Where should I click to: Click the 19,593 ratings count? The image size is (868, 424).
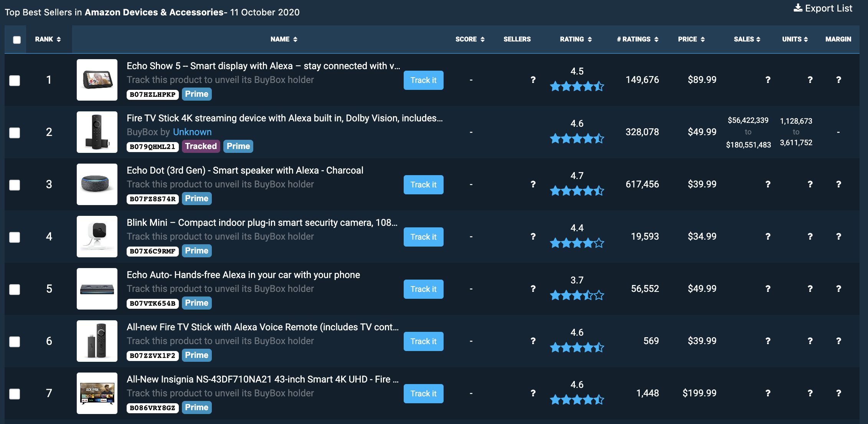point(645,237)
